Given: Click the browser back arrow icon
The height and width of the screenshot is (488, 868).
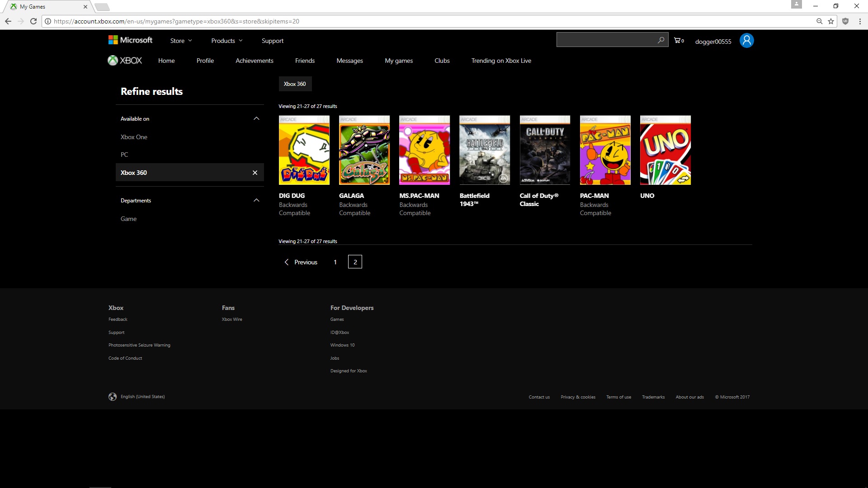Looking at the screenshot, I should [x=9, y=21].
